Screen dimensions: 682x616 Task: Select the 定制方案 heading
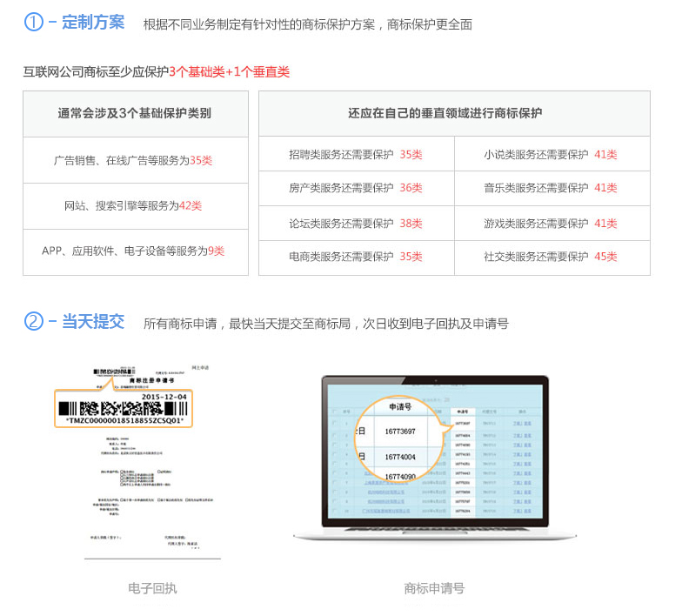(x=92, y=23)
